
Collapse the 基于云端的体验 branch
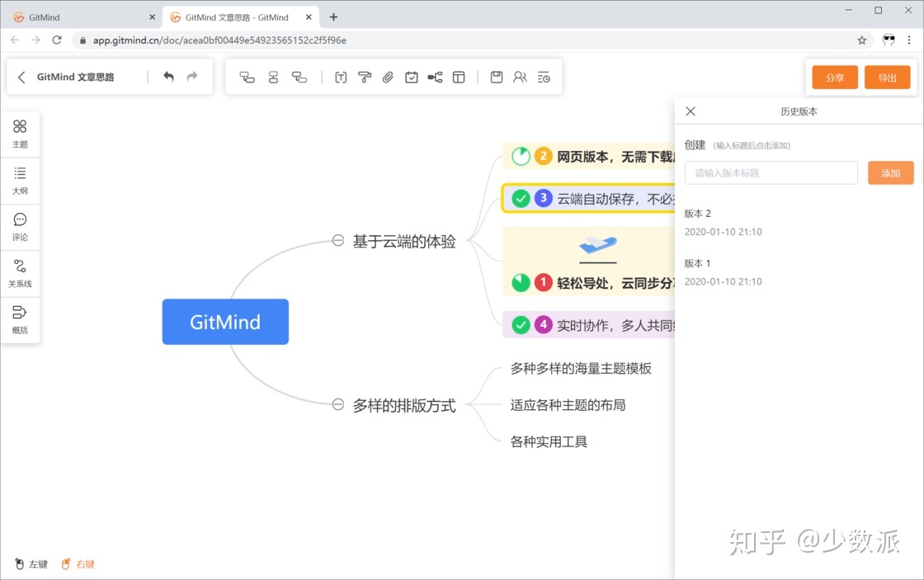tap(337, 241)
